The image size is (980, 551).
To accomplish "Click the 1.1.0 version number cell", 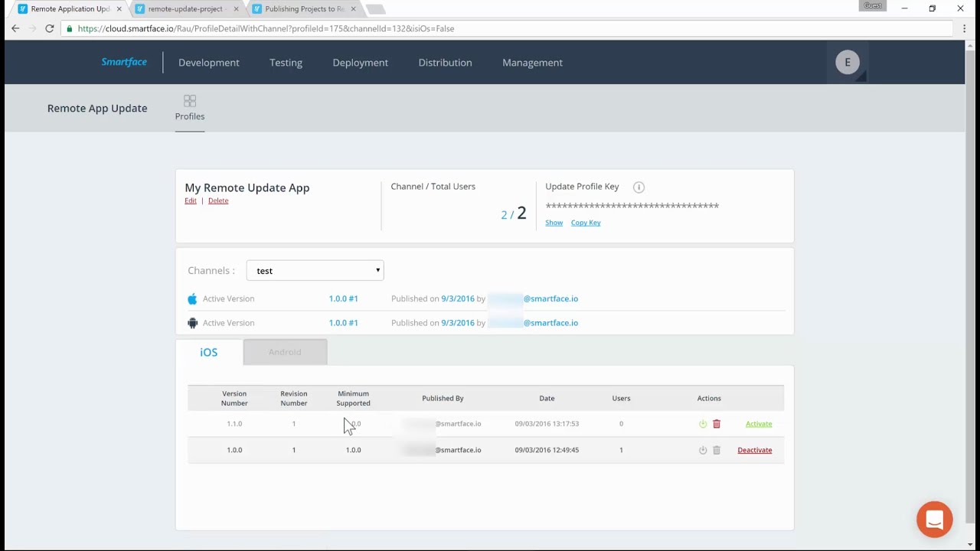I will point(234,424).
